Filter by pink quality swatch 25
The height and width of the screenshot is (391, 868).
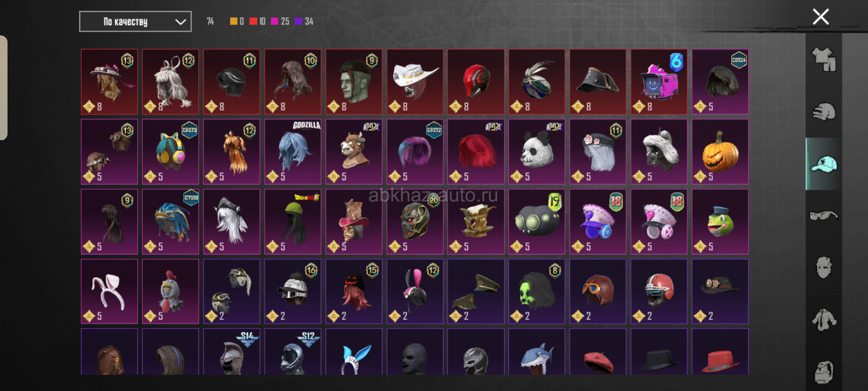pyautogui.click(x=280, y=21)
